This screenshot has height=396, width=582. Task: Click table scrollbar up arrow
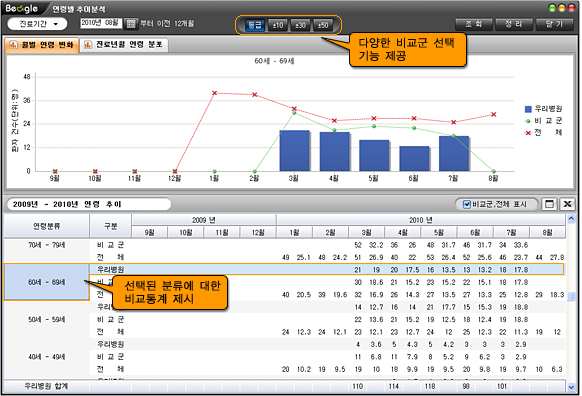[571, 219]
